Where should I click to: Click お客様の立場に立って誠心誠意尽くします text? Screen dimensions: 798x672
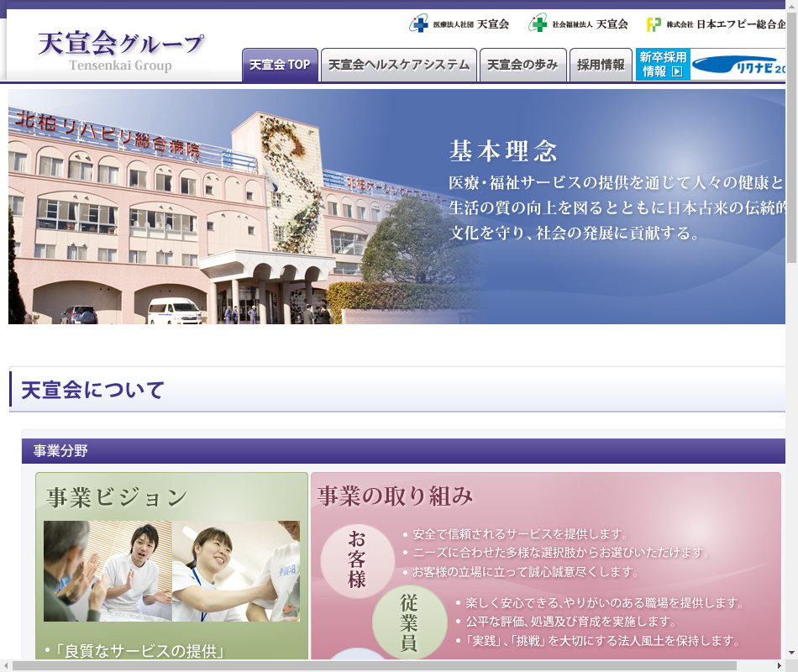coord(525,572)
